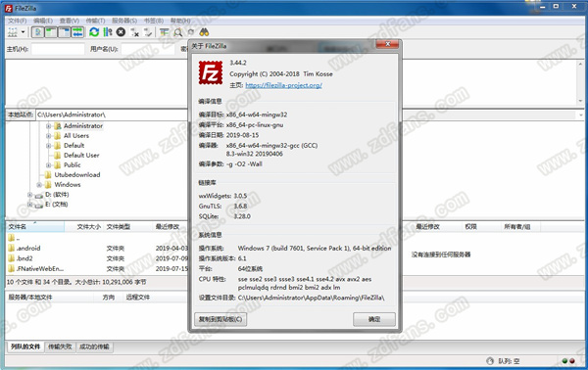Open the Site Manager icon
Screen dimensions: 588x370
(x=13, y=32)
